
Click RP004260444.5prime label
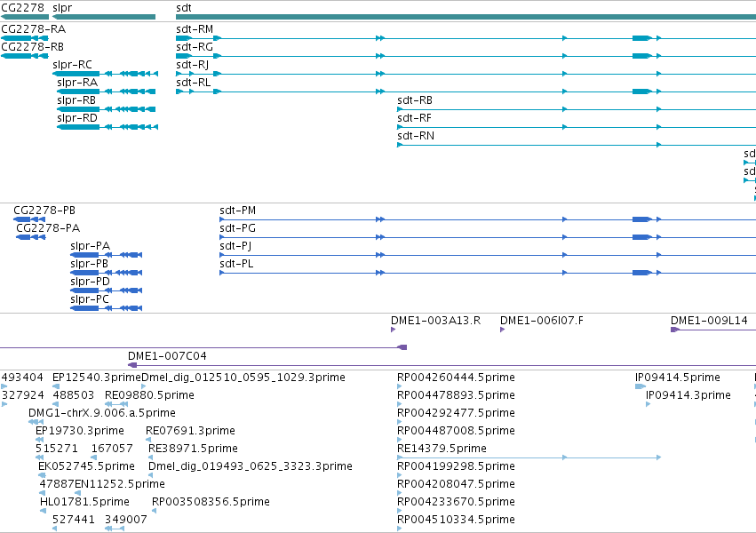pos(456,378)
